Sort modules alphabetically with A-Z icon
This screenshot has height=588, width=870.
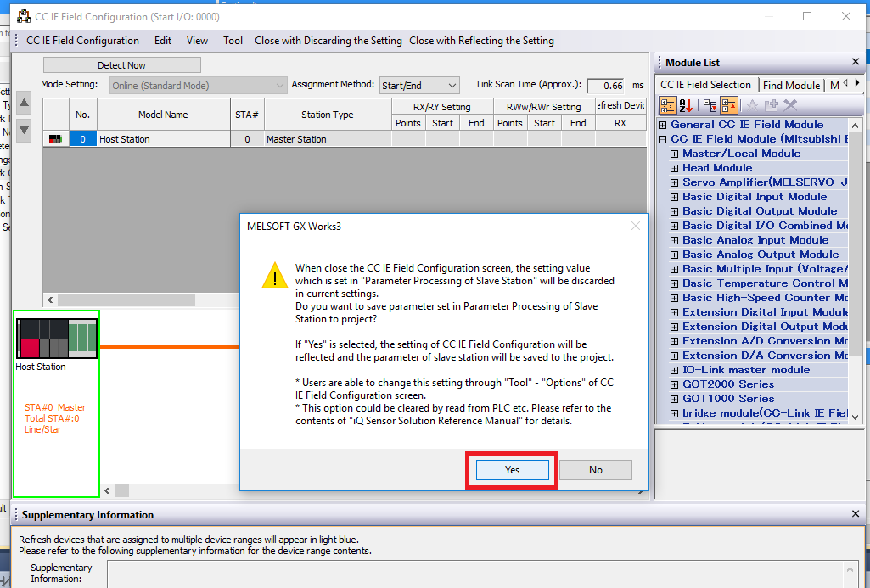[x=687, y=105]
